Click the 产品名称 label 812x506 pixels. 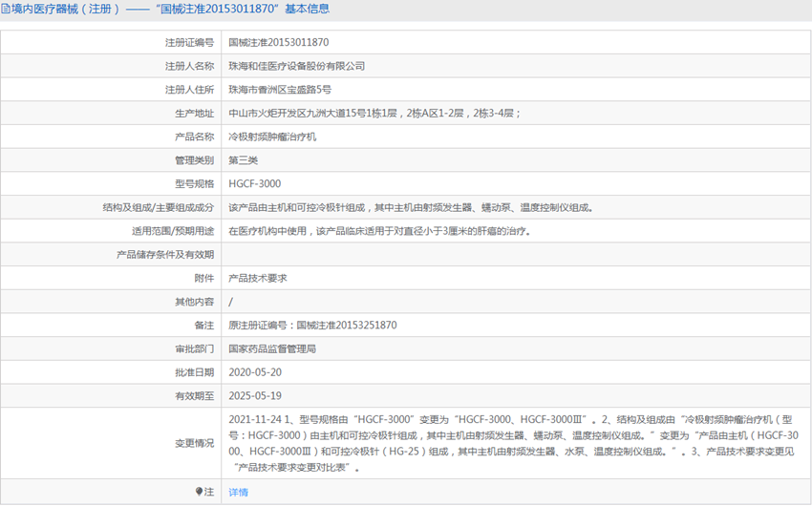(194, 137)
